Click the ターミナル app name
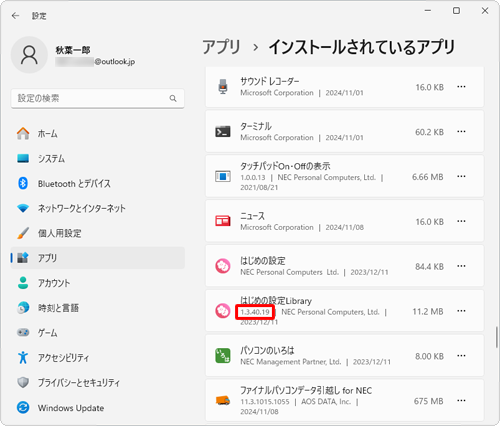Image resolution: width=500 pixels, height=426 pixels. 256,126
